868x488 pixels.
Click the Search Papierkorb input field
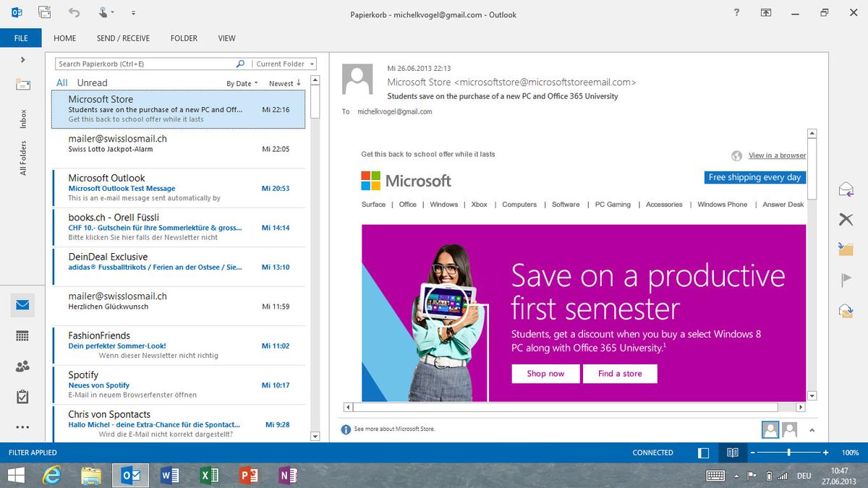pos(145,64)
